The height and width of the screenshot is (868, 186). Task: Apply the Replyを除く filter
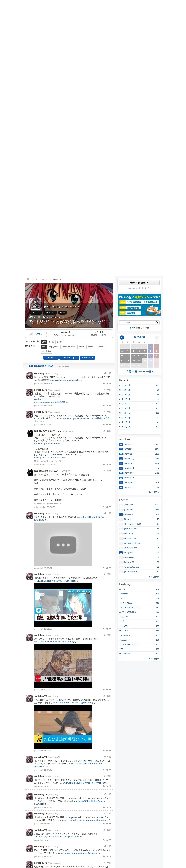(54, 347)
